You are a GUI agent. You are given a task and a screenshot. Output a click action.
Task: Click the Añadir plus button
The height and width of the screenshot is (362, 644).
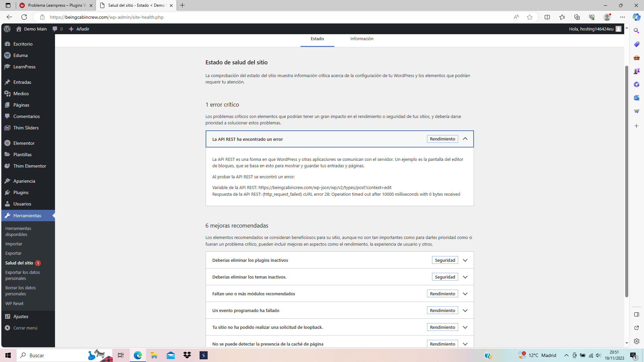(79, 29)
